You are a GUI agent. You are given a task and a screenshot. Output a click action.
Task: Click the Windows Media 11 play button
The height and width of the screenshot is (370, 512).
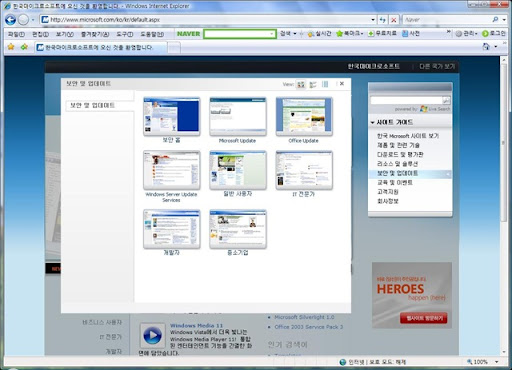click(152, 335)
